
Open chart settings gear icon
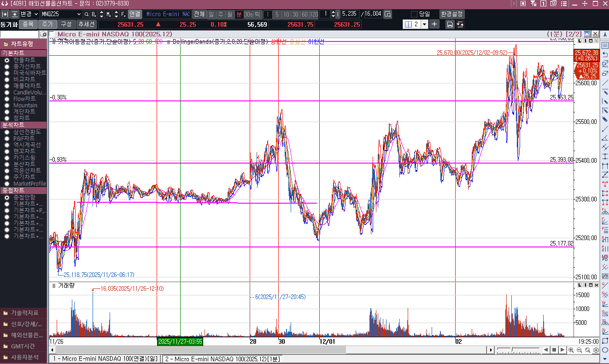pyautogui.click(x=596, y=350)
